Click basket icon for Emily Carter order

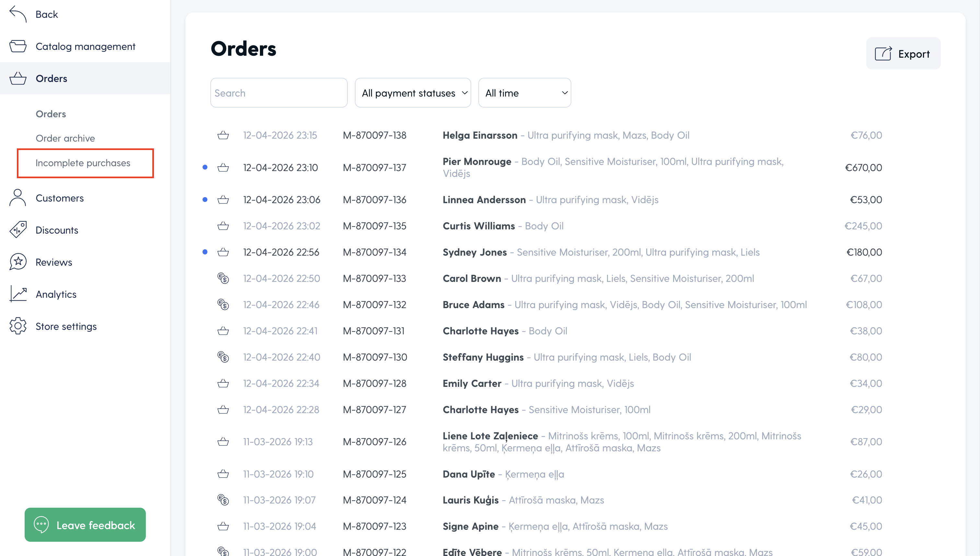coord(223,383)
